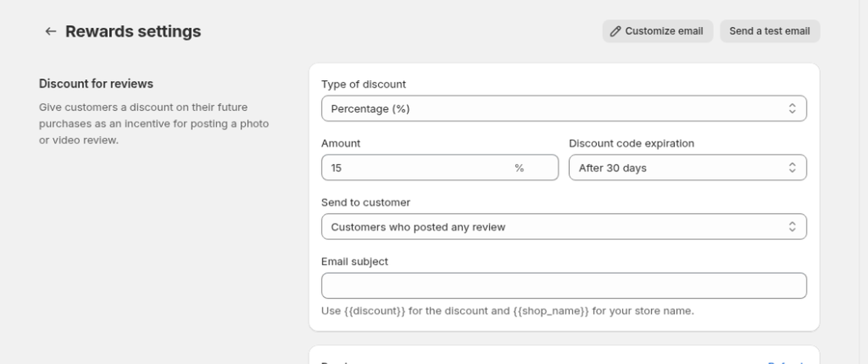This screenshot has width=868, height=364.
Task: Click into the Amount input field
Action: click(x=440, y=168)
